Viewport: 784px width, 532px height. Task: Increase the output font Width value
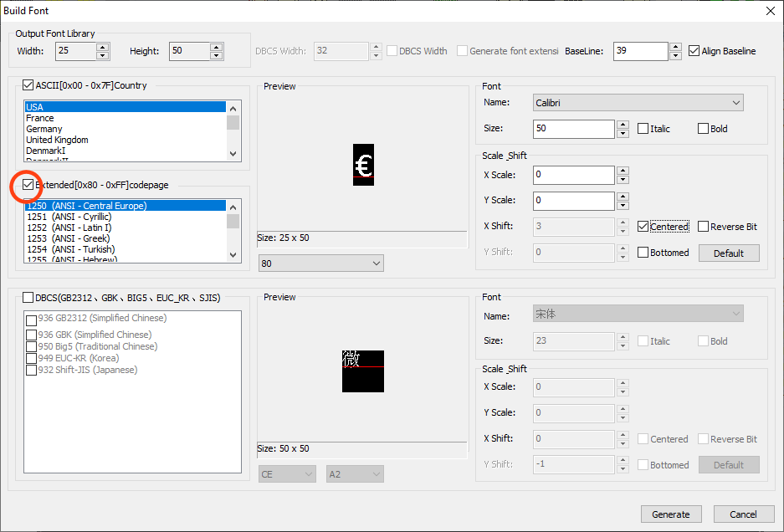[x=103, y=47]
